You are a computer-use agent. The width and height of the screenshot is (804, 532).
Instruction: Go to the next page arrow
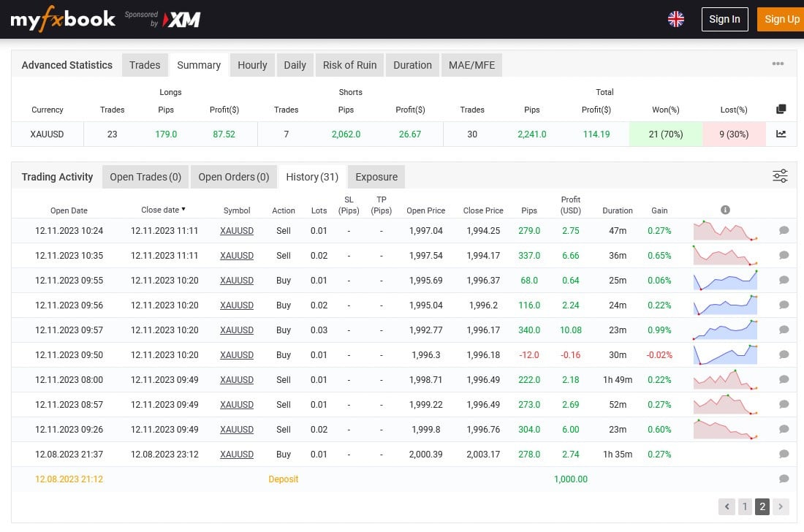(781, 506)
